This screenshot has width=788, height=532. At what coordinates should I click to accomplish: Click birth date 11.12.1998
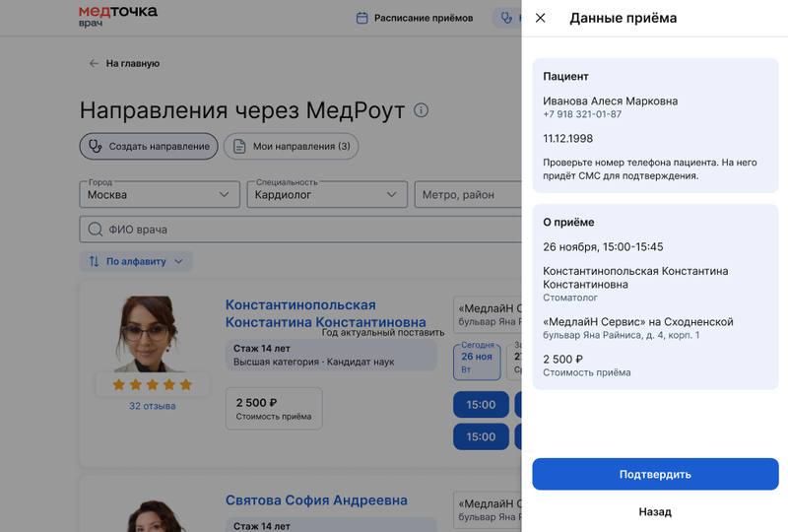point(568,138)
